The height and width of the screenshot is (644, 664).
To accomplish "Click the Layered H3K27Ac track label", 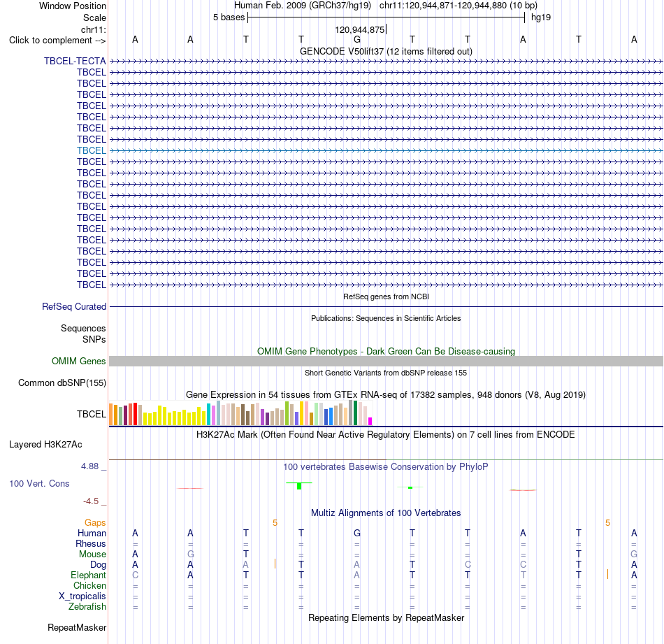I will click(x=45, y=445).
